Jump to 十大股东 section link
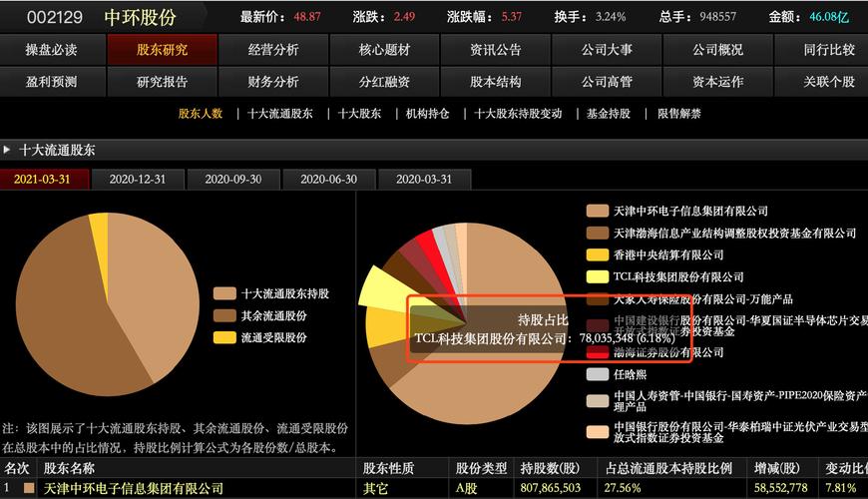Image resolution: width=868 pixels, height=499 pixels. pos(360,114)
